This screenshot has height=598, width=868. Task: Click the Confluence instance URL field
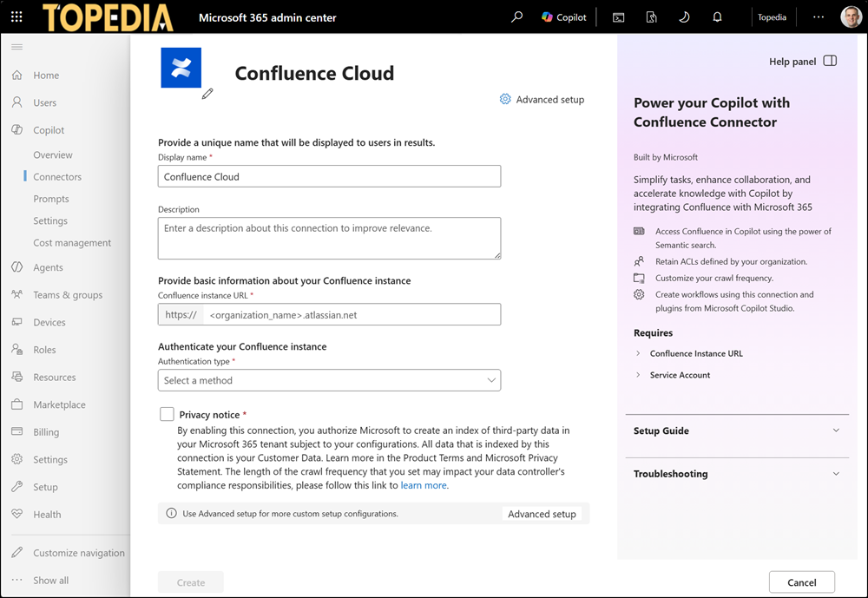tap(329, 314)
